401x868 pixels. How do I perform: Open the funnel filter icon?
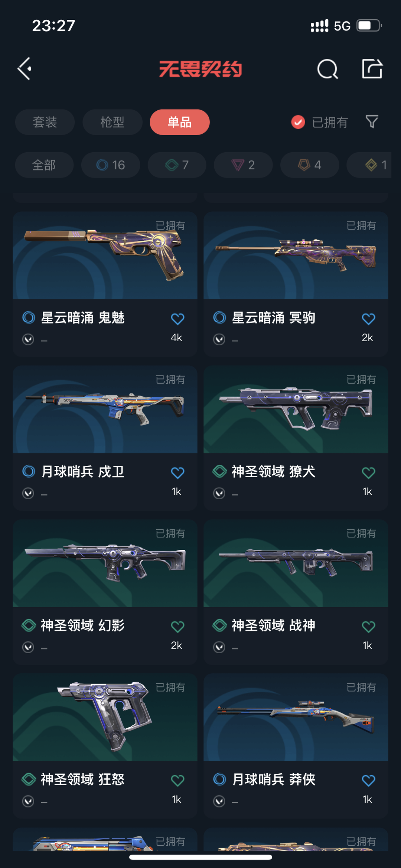[x=372, y=122]
